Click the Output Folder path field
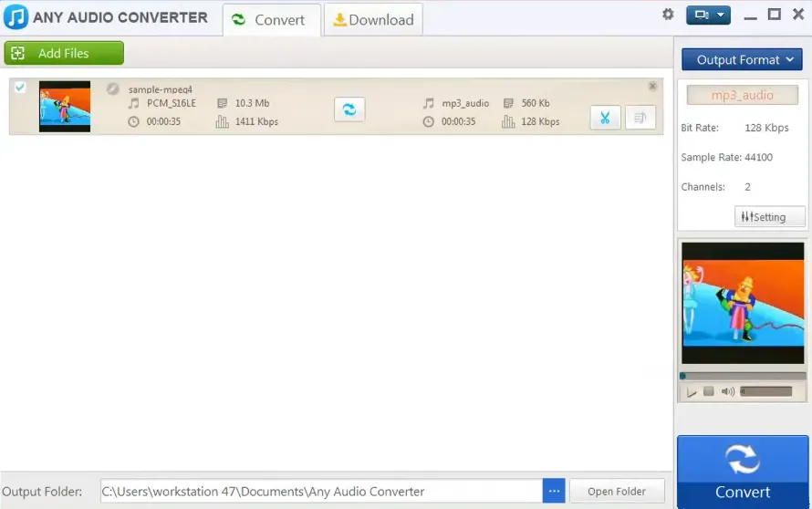This screenshot has width=812, height=509. pos(321,491)
